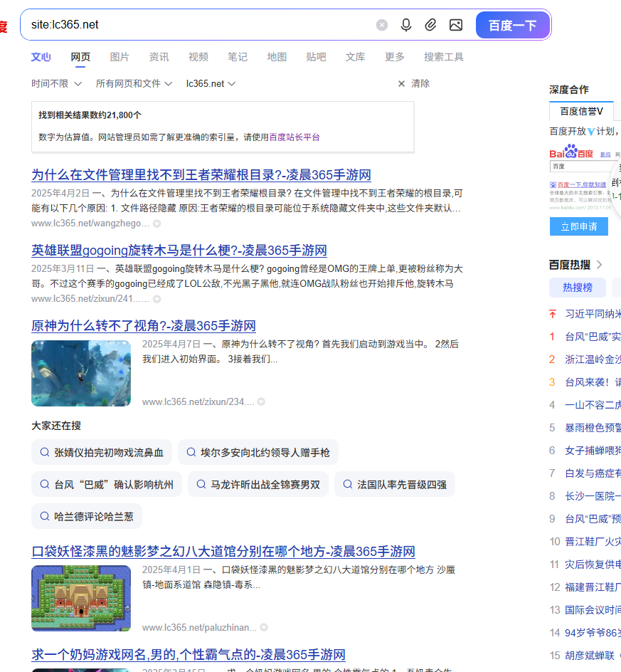The height and width of the screenshot is (672, 621).
Task: Switch to 文库 tab
Action: point(356,57)
